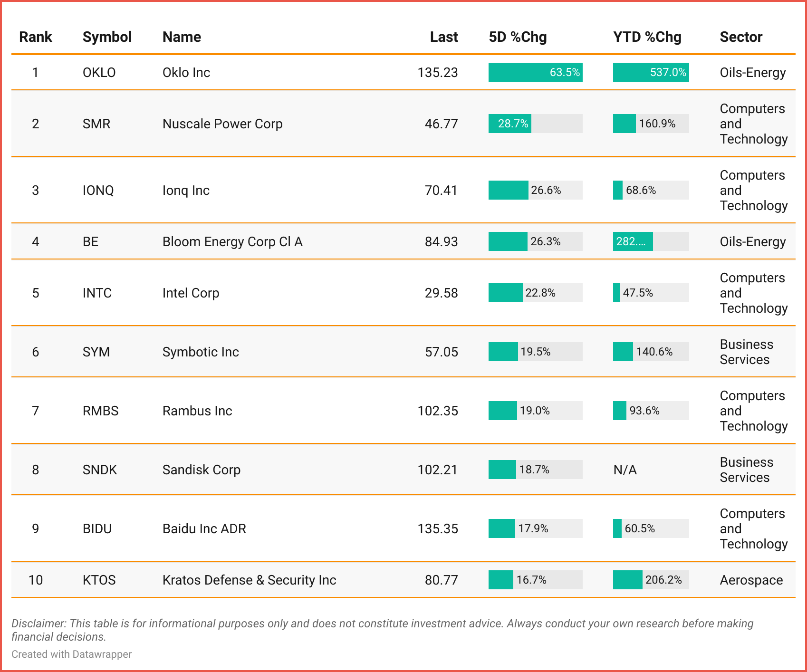807x672 pixels.
Task: Click the 17.9% five-day change value
Action: (533, 528)
